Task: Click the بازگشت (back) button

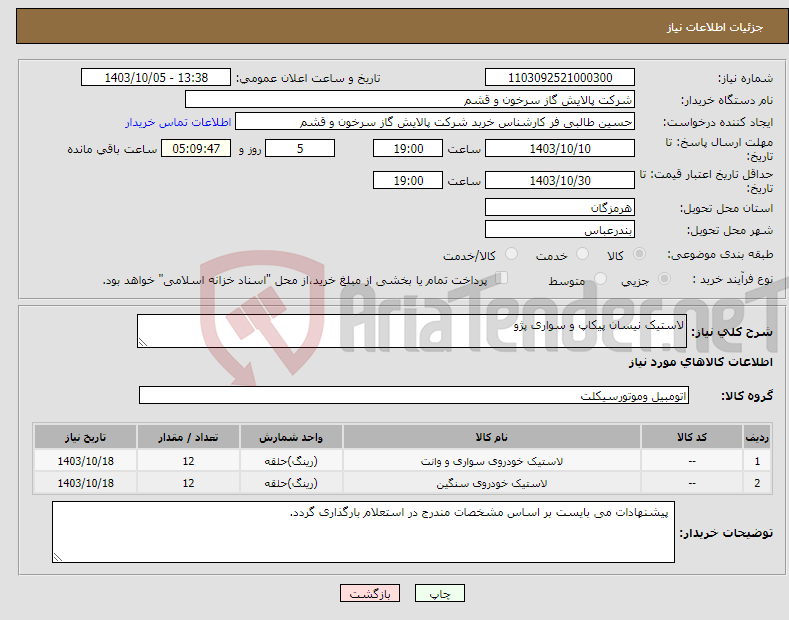Action: tap(370, 593)
